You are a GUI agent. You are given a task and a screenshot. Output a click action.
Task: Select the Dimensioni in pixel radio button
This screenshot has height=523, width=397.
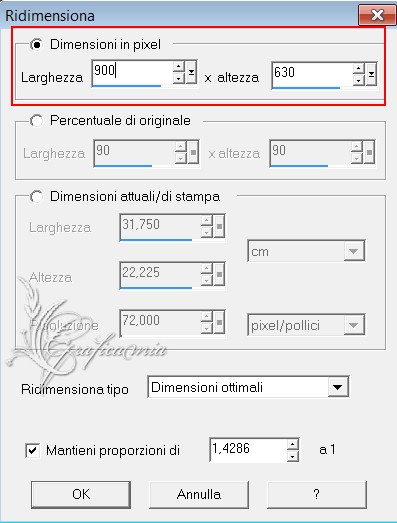point(36,44)
